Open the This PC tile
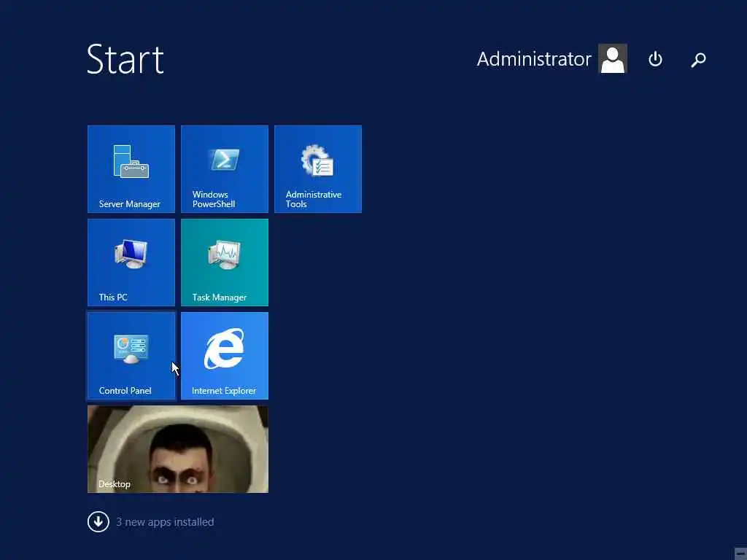 [x=131, y=262]
